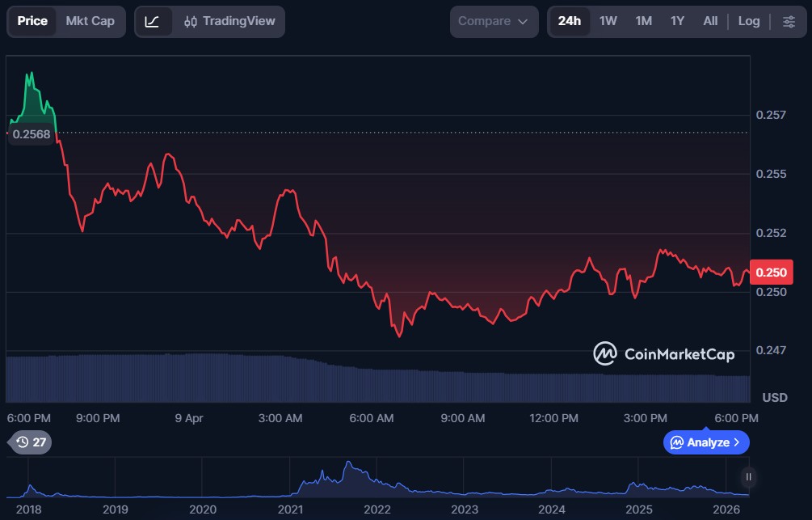Screen dimensions: 812x520
Task: Click the 0.250 current price label
Action: tap(771, 273)
